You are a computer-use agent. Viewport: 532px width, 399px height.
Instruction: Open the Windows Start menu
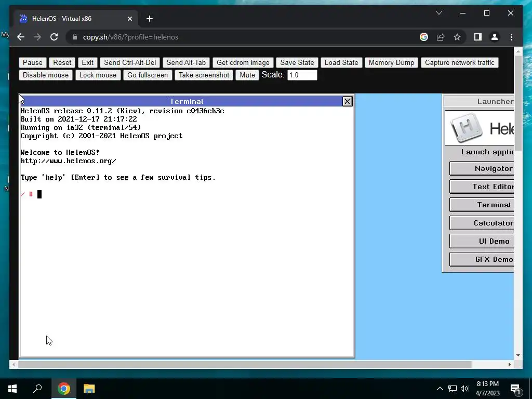coord(12,389)
